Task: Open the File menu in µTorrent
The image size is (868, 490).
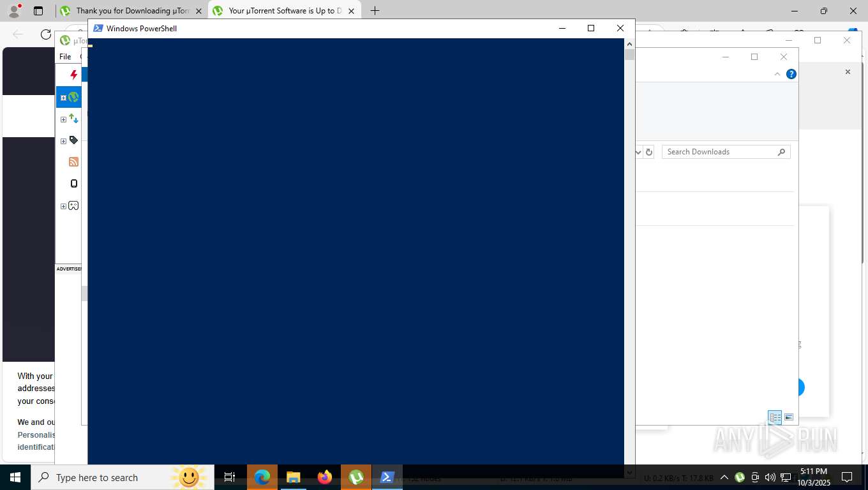Action: (65, 56)
